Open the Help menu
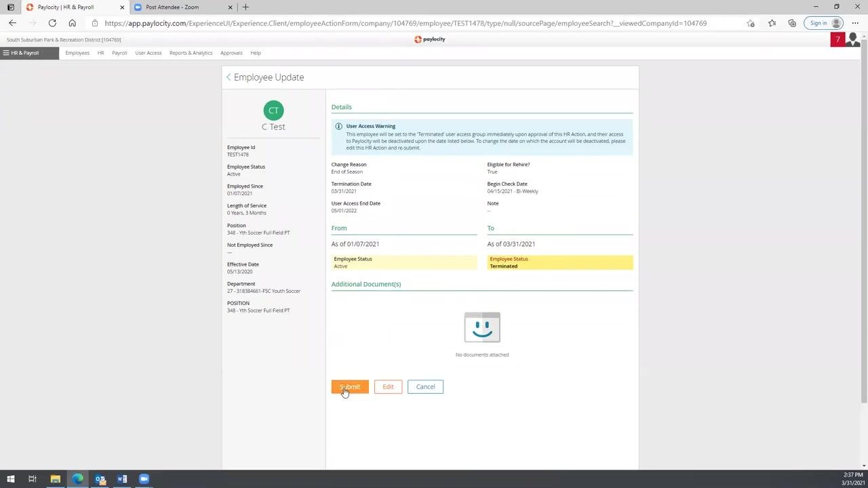Viewport: 868px width, 488px height. [256, 53]
